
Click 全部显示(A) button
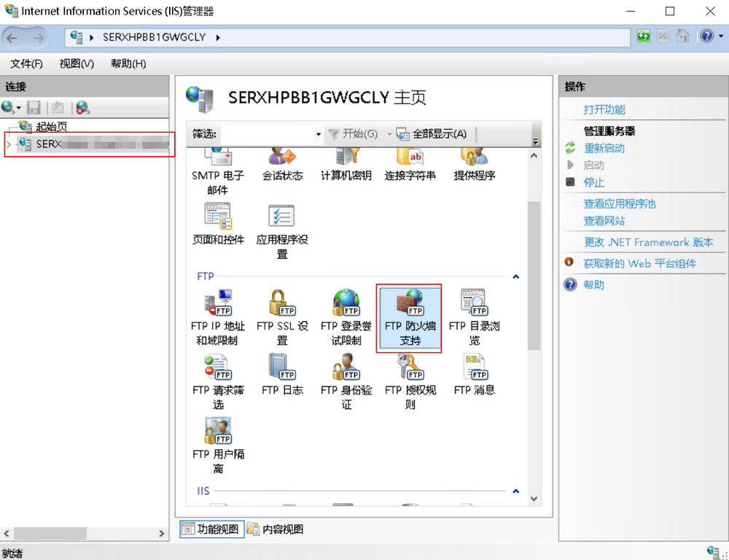pos(432,134)
